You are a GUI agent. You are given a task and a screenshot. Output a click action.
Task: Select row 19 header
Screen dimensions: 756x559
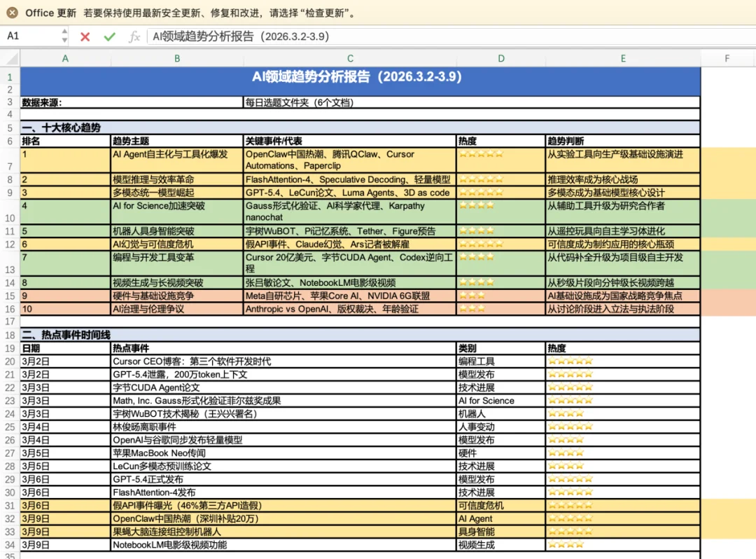coord(10,348)
